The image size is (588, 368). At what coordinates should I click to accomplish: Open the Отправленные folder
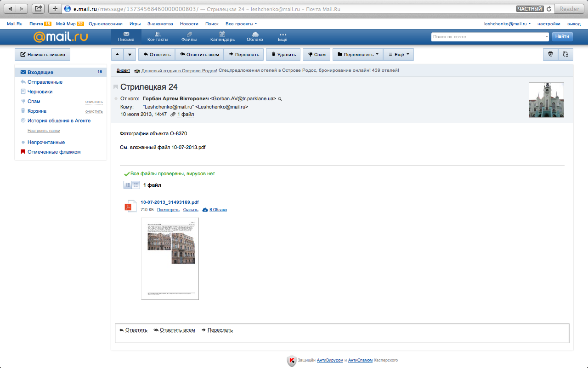coord(45,82)
